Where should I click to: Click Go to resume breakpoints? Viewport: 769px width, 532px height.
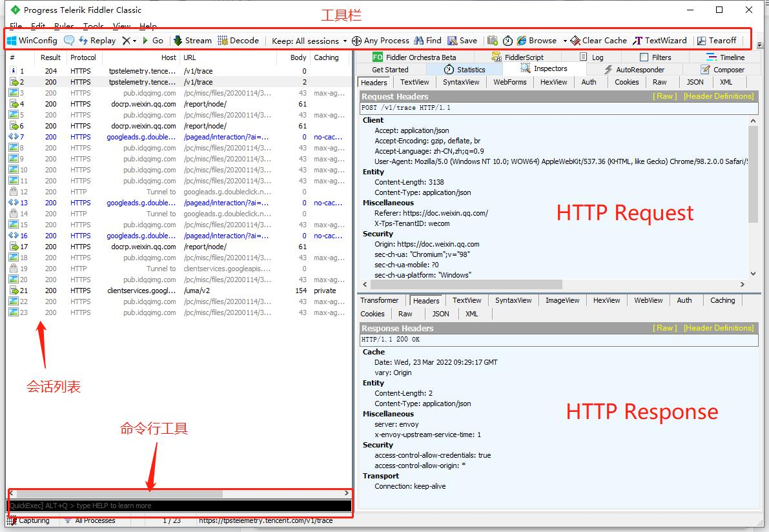click(x=153, y=41)
